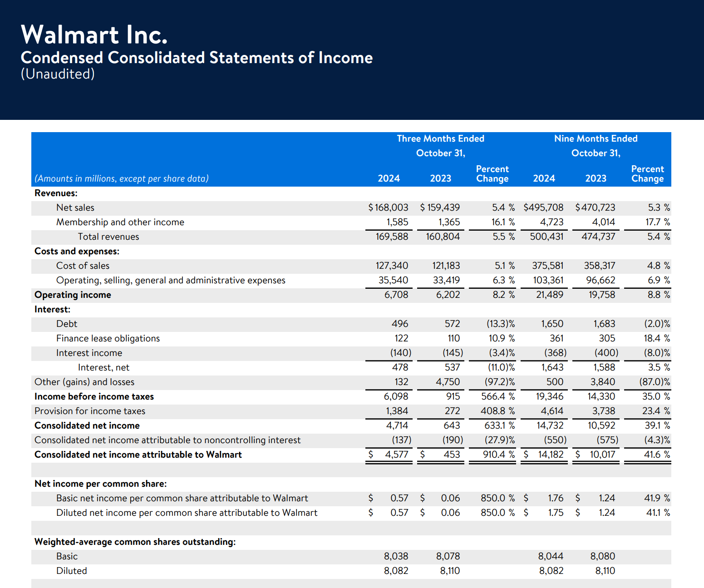Click the 'Walmart Inc.' title
704x588 pixels.
click(x=94, y=35)
